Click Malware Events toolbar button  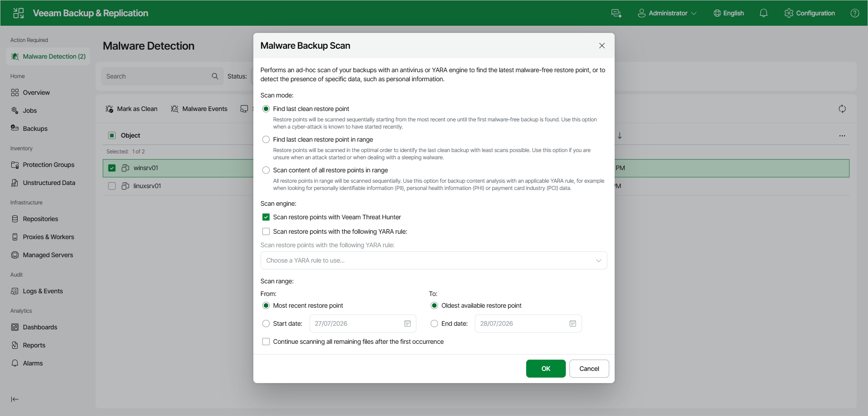[x=199, y=109]
